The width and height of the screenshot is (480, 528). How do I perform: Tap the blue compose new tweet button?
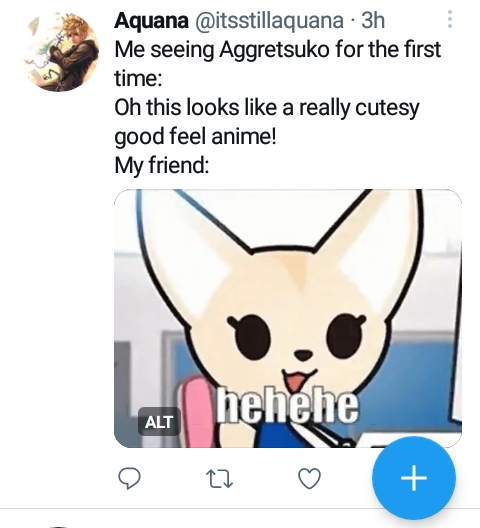click(x=414, y=478)
